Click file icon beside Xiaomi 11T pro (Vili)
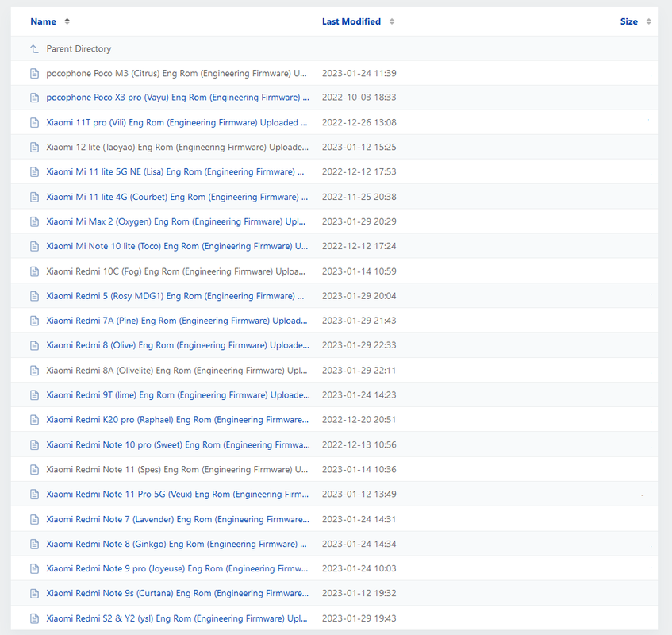Image resolution: width=672 pixels, height=635 pixels. [x=35, y=123]
